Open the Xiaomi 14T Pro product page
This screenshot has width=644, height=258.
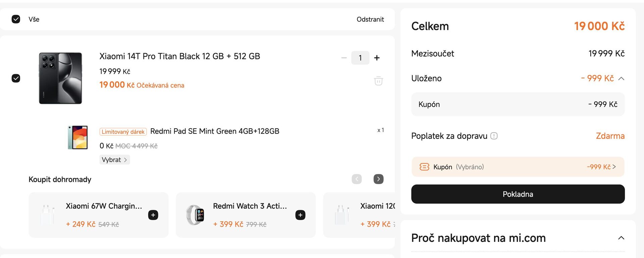pos(180,56)
